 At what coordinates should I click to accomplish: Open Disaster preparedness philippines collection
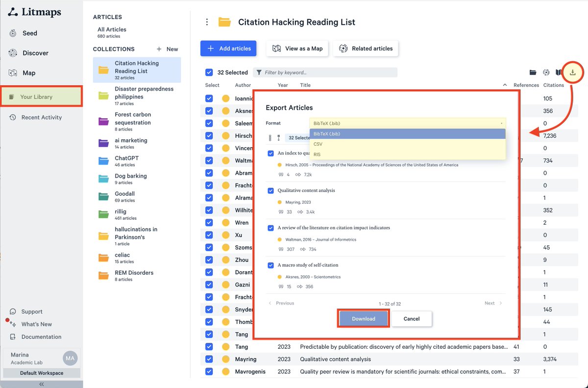click(x=137, y=96)
